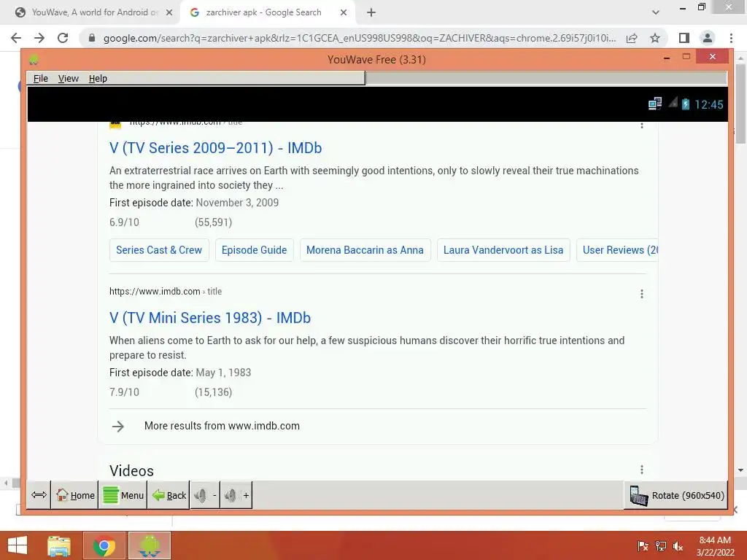Screen dimensions: 747x560
Task: Click Android battery status icon
Action: point(686,104)
